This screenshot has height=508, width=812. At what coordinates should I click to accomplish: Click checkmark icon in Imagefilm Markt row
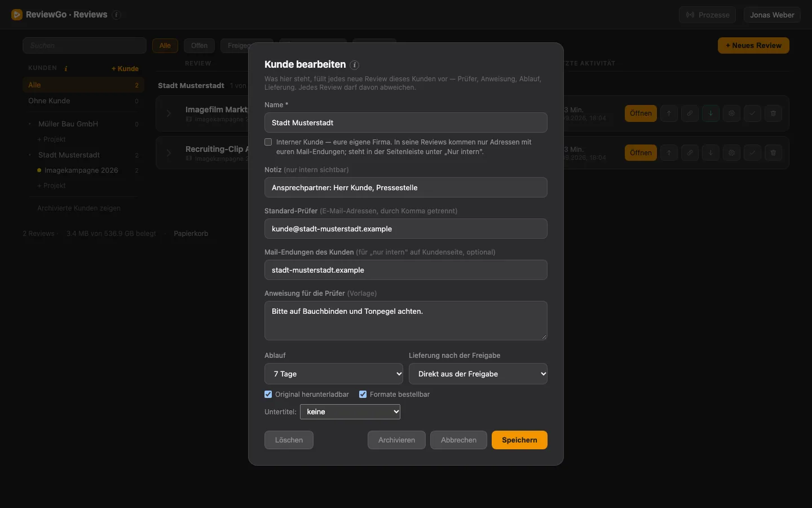[752, 113]
